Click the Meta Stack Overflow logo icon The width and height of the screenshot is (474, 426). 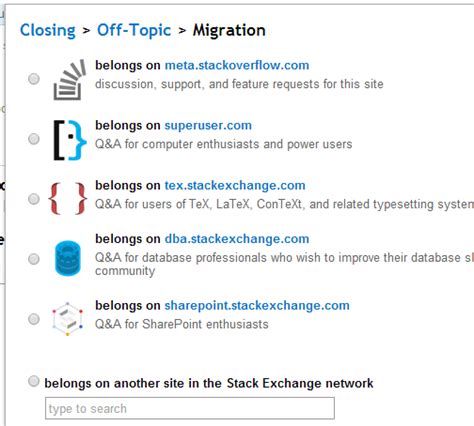[70, 80]
